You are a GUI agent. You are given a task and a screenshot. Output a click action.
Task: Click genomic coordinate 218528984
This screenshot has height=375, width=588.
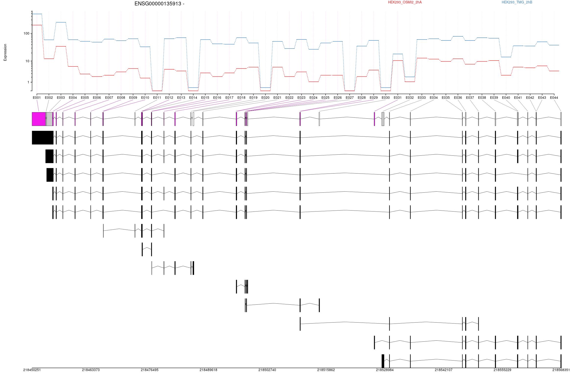click(x=385, y=370)
